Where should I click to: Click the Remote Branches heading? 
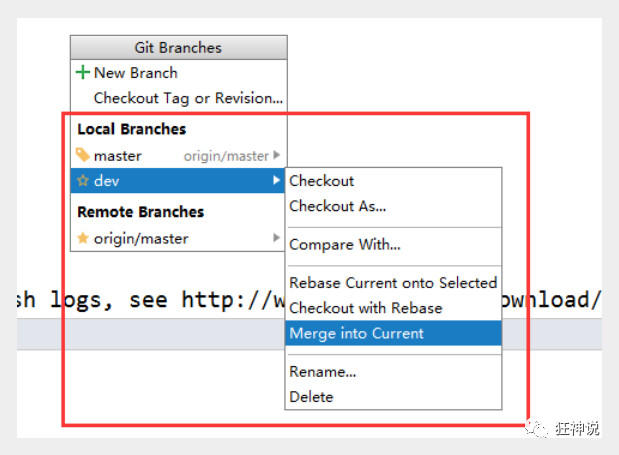point(141,212)
